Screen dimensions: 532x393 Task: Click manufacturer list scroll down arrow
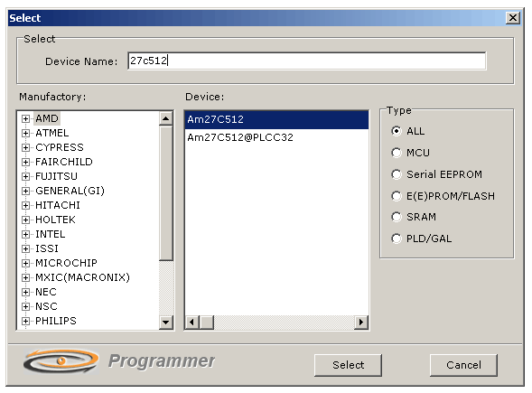[x=166, y=322]
